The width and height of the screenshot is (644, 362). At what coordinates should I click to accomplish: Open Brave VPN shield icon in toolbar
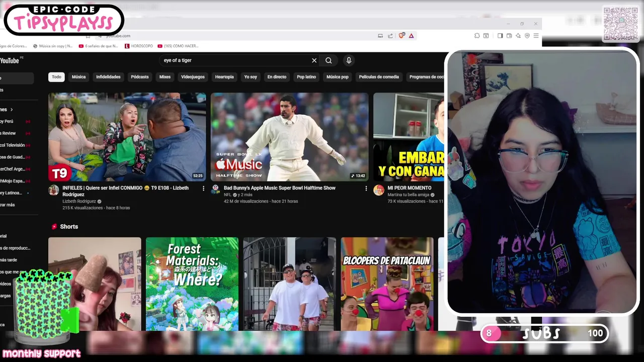[527, 36]
